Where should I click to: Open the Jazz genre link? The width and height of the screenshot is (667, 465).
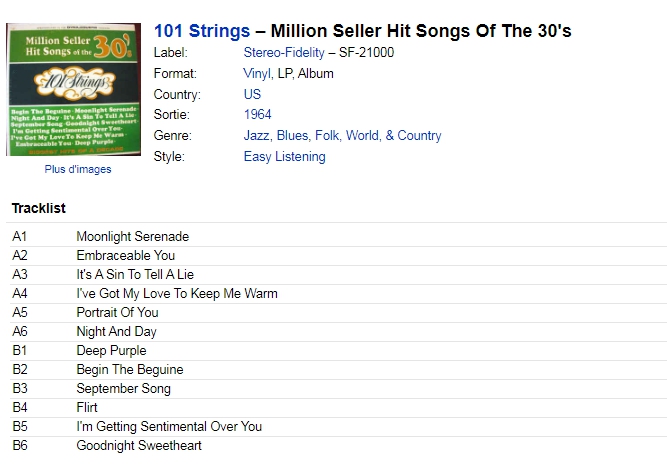(256, 135)
